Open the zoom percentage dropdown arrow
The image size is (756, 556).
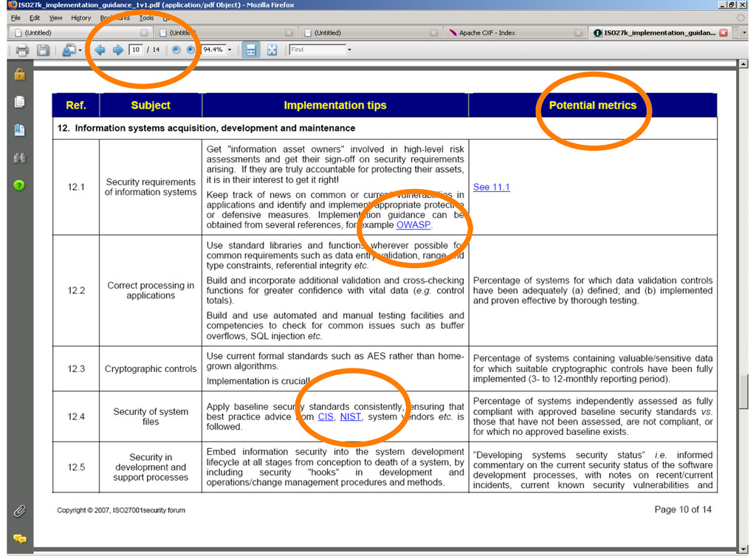(230, 49)
